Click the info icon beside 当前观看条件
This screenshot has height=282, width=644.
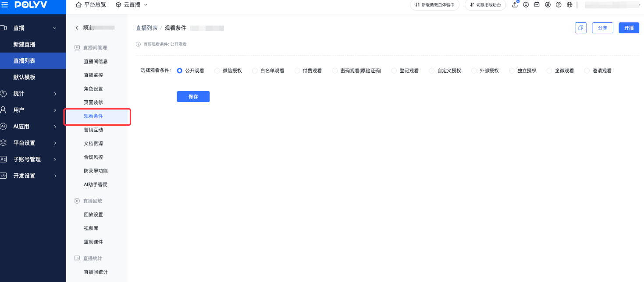click(139, 44)
